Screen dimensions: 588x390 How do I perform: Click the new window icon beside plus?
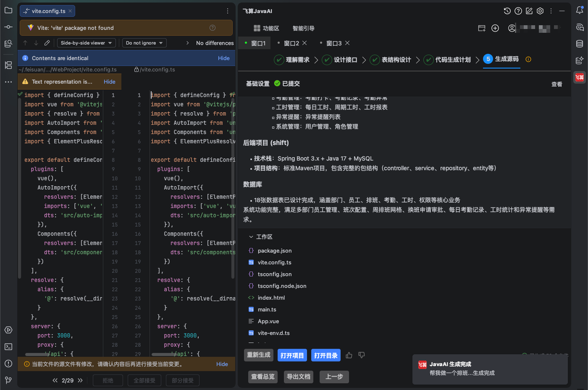point(482,28)
